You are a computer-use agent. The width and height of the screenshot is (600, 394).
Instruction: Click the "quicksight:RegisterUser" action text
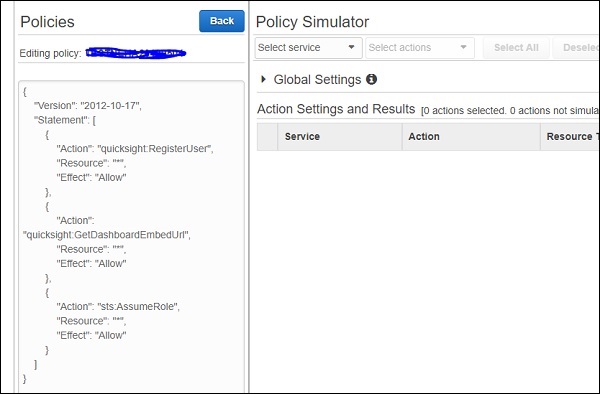155,149
